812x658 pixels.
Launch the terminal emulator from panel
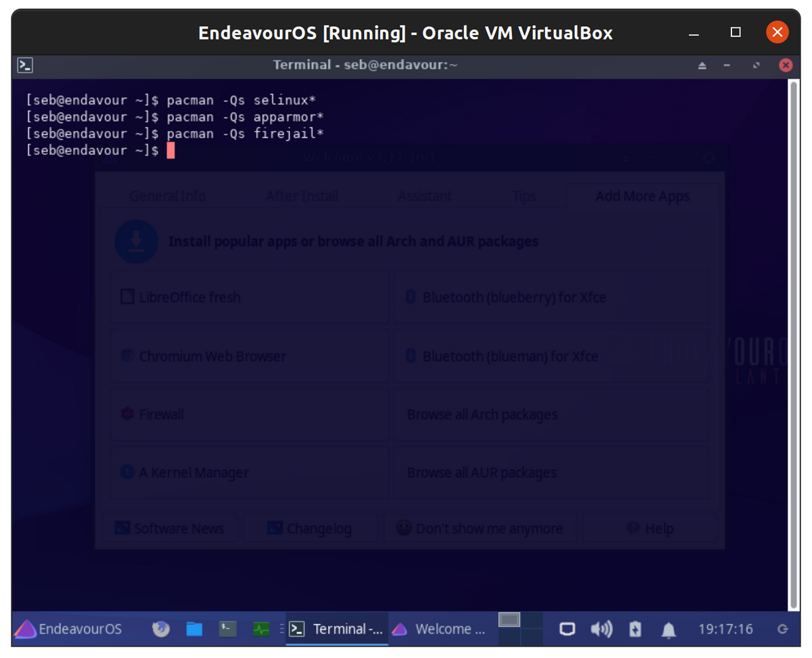[228, 629]
